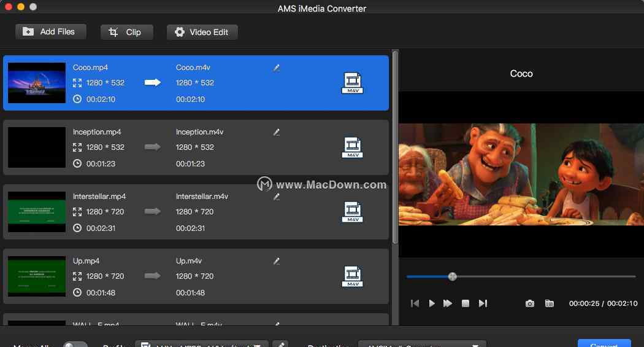Click the file list vertical scrollbar
Screen dimensions: 644x347
tap(395, 147)
